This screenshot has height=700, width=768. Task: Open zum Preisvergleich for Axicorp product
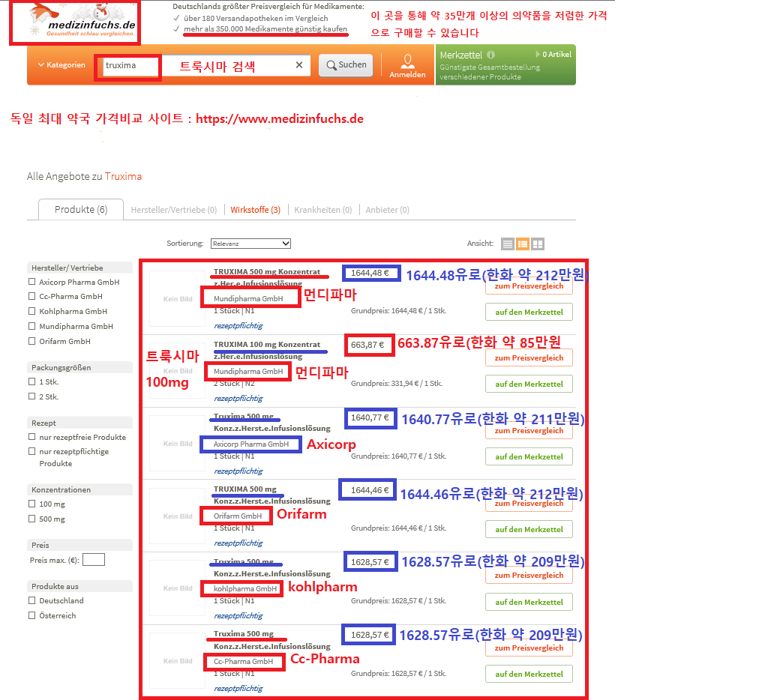529,431
